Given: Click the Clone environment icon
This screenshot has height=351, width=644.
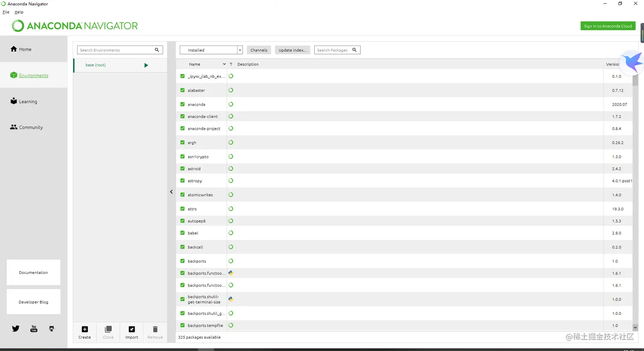Looking at the screenshot, I should click(108, 329).
